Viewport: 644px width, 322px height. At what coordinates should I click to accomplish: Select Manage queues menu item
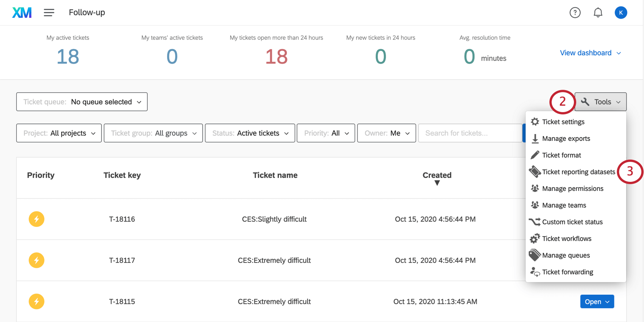pos(566,255)
